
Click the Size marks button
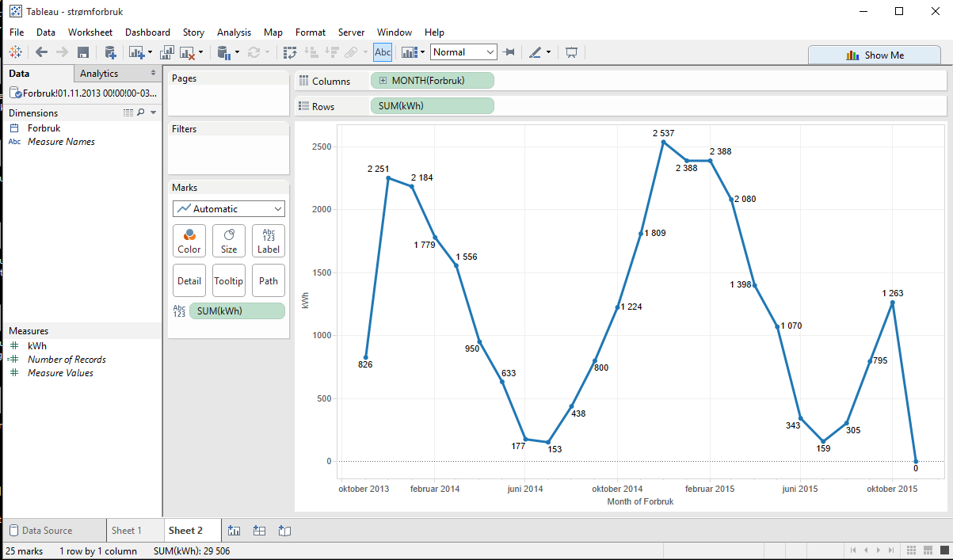[x=229, y=241]
